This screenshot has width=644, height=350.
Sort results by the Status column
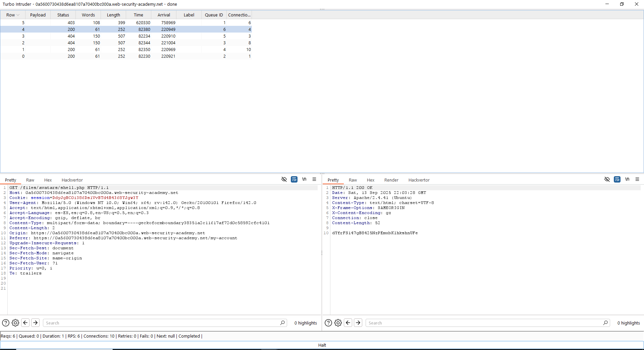[x=63, y=15]
